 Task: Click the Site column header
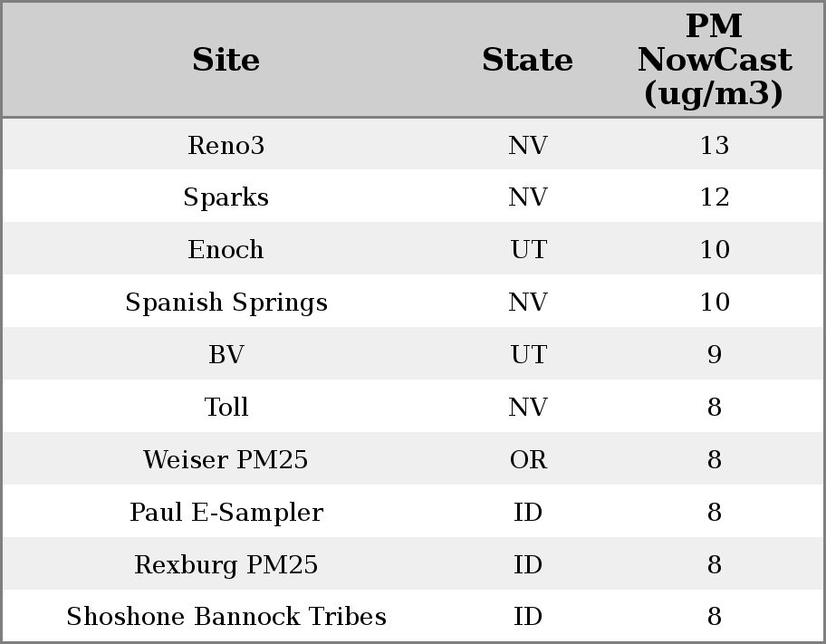226,60
